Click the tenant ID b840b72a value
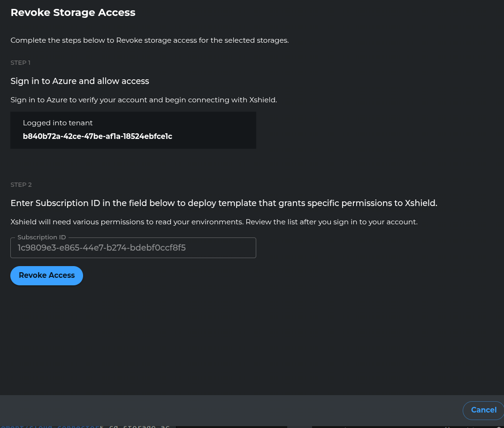504x428 pixels. pos(97,137)
